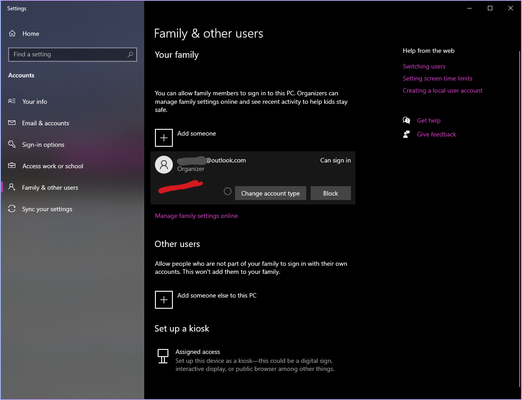Click Change account type button
Image resolution: width=522 pixels, height=400 pixels.
coord(270,193)
